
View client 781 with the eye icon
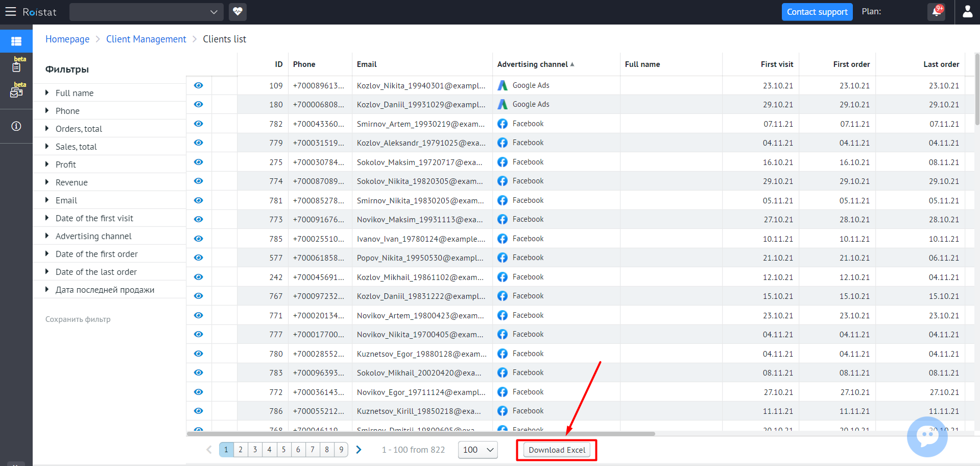pyautogui.click(x=199, y=200)
